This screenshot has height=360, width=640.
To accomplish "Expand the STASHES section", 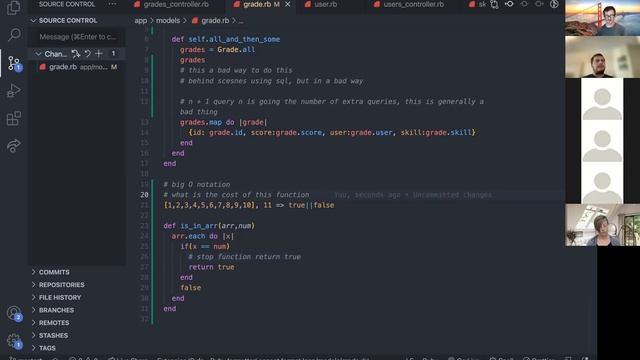I will tap(78, 335).
